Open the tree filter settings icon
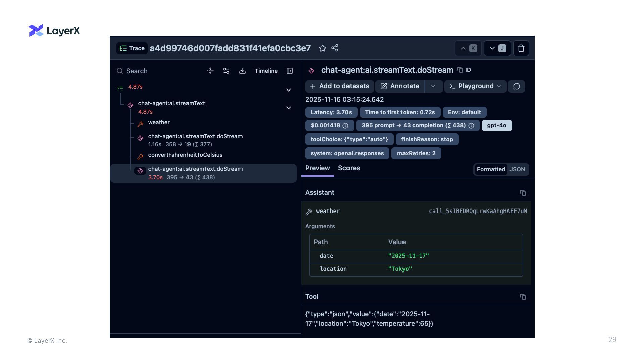 pos(226,71)
